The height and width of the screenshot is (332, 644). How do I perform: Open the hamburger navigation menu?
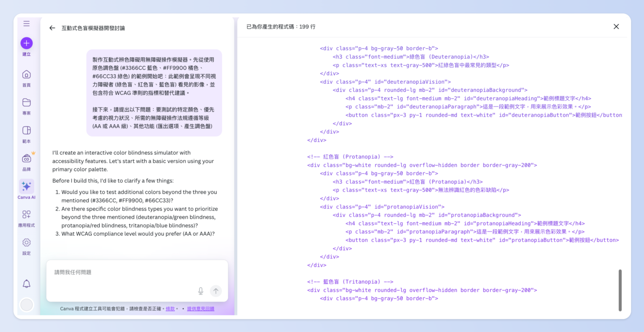[x=26, y=23]
